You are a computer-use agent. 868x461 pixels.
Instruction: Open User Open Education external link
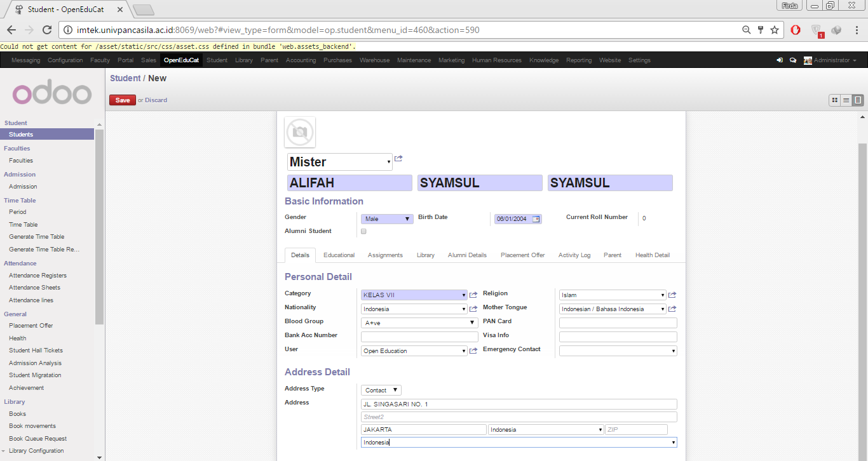473,351
